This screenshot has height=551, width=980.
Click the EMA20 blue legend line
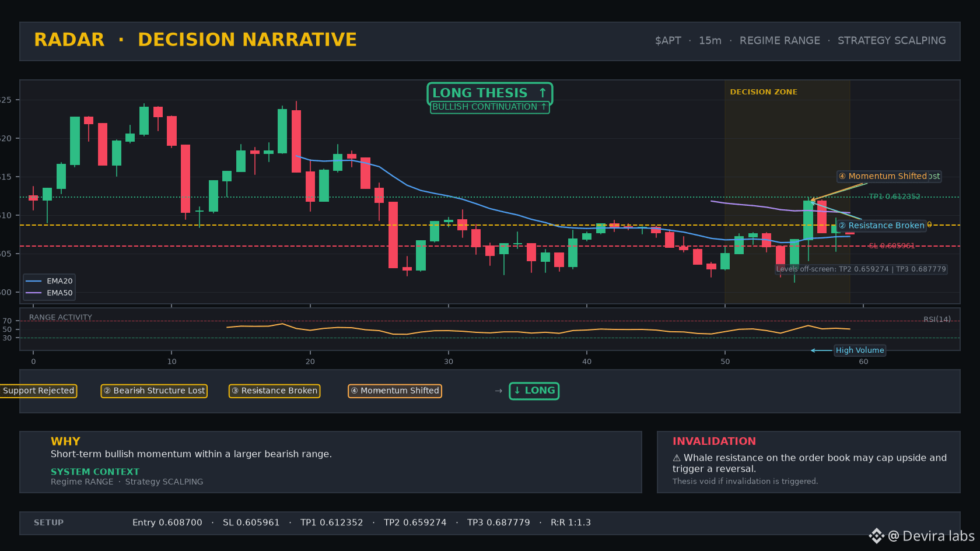34,281
